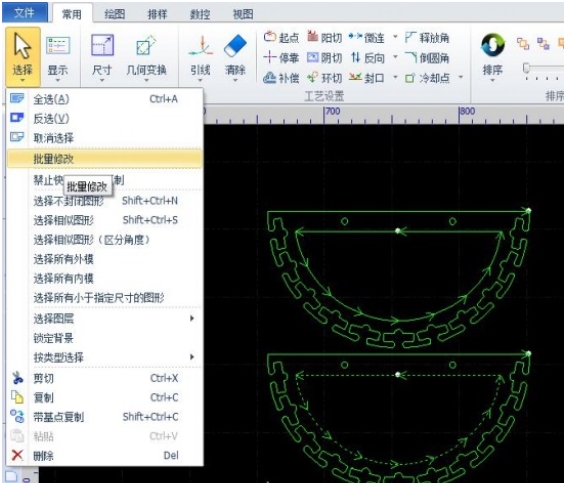The width and height of the screenshot is (565, 483).
Task: Click the 环切 ring cut icon
Action: (312, 77)
